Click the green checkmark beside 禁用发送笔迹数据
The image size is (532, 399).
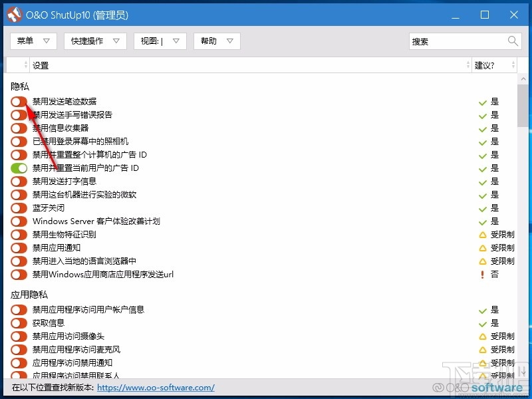pyautogui.click(x=483, y=101)
